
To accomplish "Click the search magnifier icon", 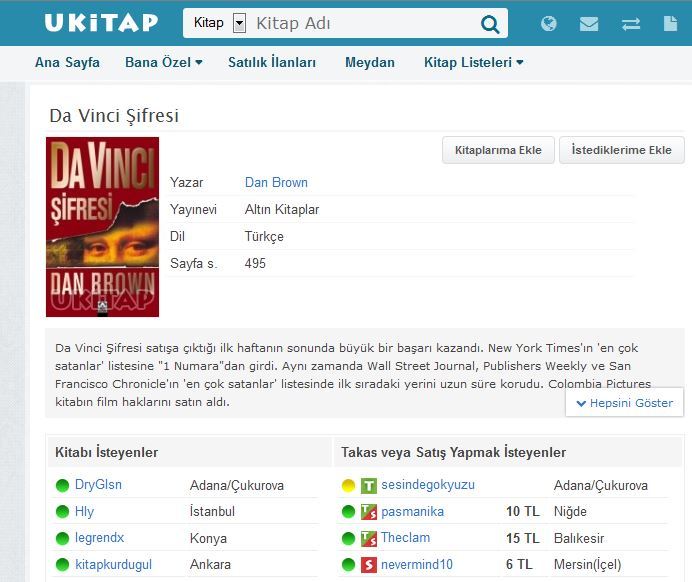I will click(490, 23).
